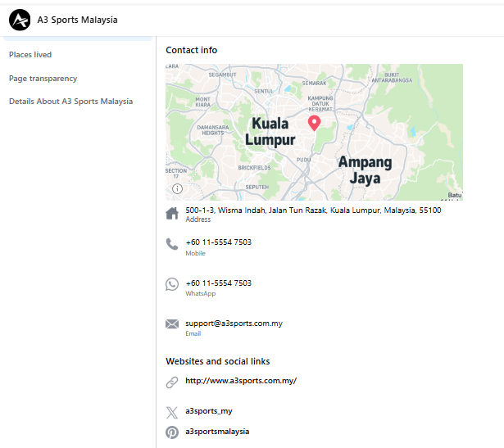Click the X social network icon
Screen dimensions: 504x448
172,412
